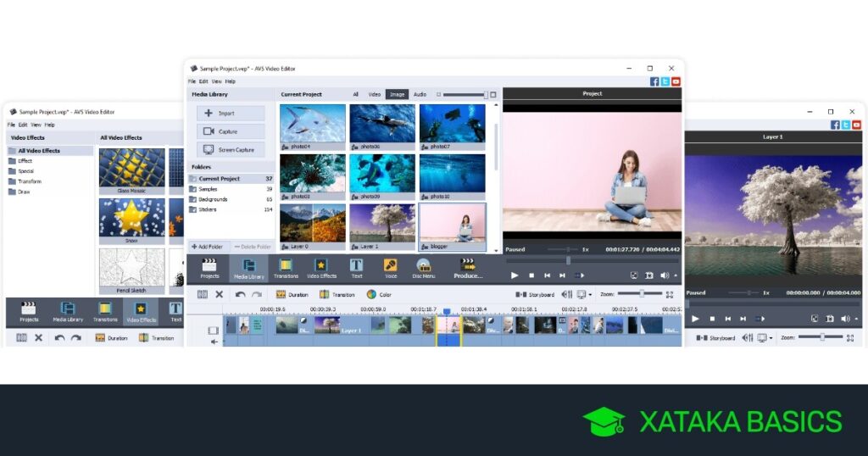
Task: Expand the Special effects folder
Action: point(25,170)
